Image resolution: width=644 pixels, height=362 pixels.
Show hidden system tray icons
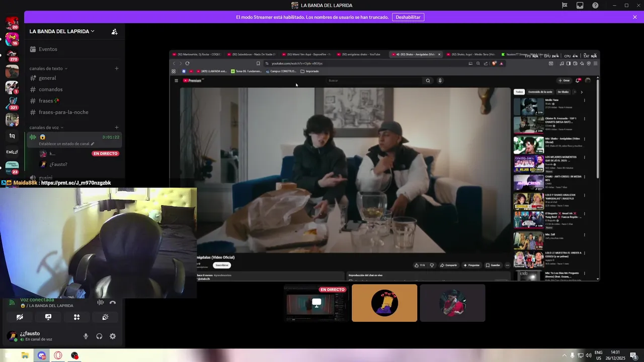tap(564, 355)
